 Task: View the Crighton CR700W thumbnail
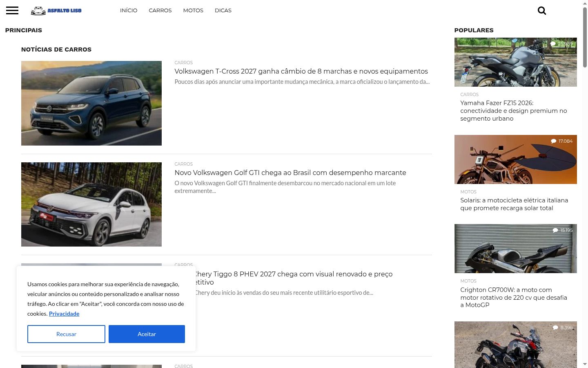click(x=516, y=249)
